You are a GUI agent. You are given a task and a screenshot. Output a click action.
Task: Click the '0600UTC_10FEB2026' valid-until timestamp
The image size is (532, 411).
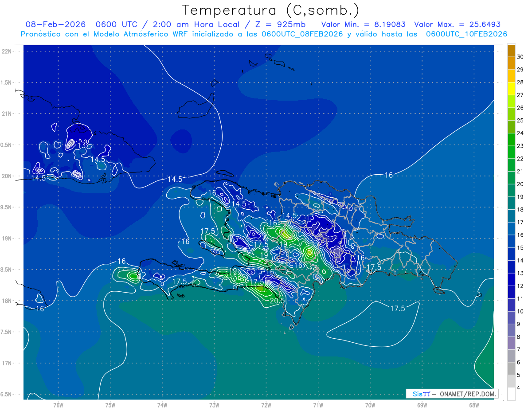point(466,34)
